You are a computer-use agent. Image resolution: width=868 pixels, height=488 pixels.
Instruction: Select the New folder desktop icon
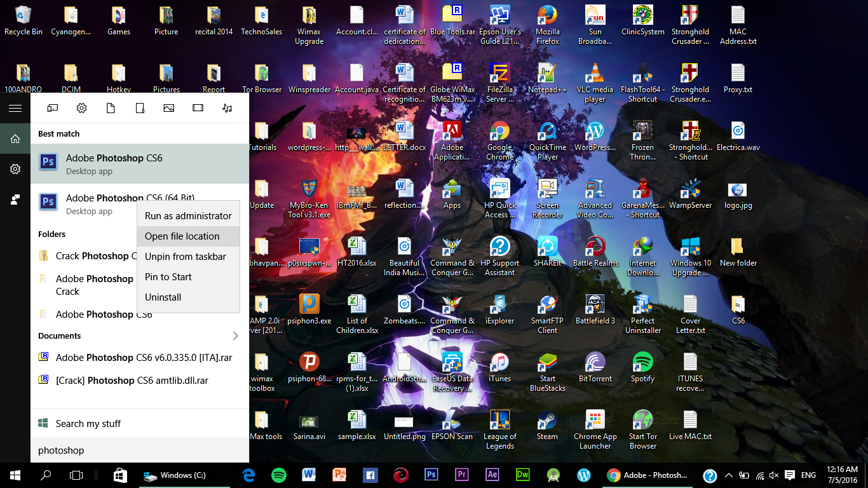tap(738, 253)
